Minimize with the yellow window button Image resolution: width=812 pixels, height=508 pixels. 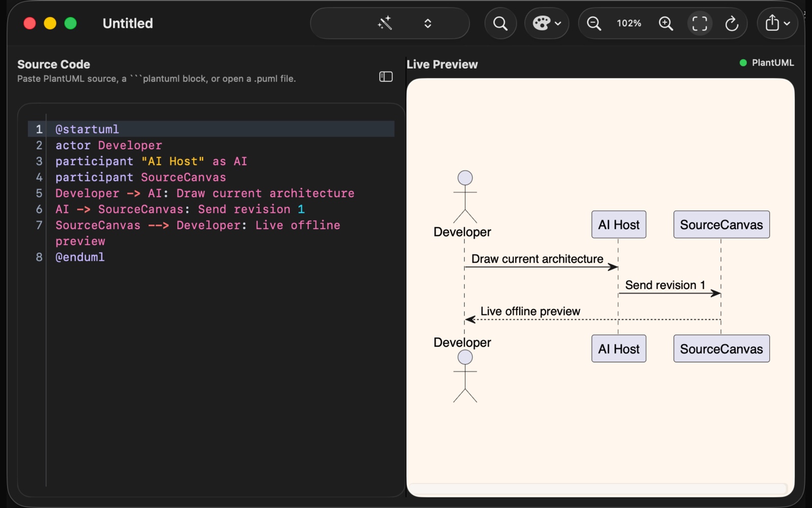50,23
